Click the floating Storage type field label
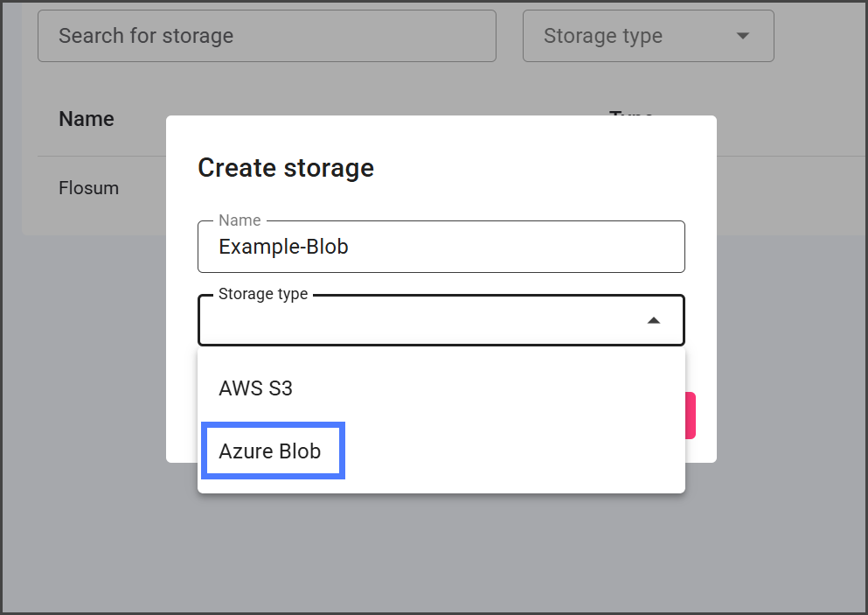 [x=263, y=294]
